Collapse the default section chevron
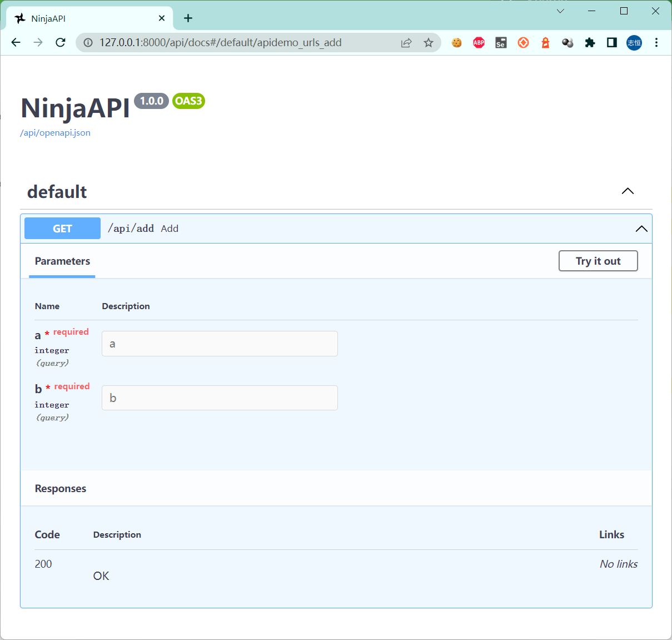This screenshot has width=672, height=640. coord(628,191)
